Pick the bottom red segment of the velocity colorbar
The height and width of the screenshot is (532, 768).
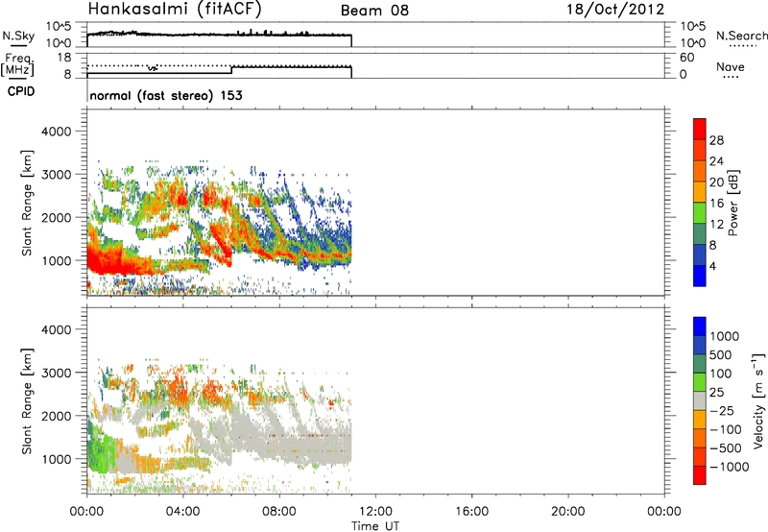click(x=700, y=475)
